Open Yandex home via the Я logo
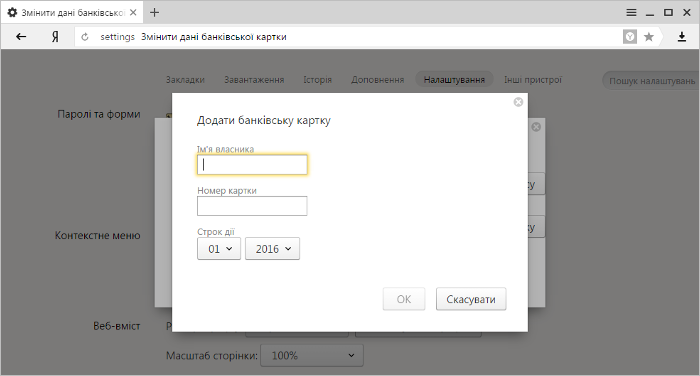The width and height of the screenshot is (700, 376). tap(55, 37)
